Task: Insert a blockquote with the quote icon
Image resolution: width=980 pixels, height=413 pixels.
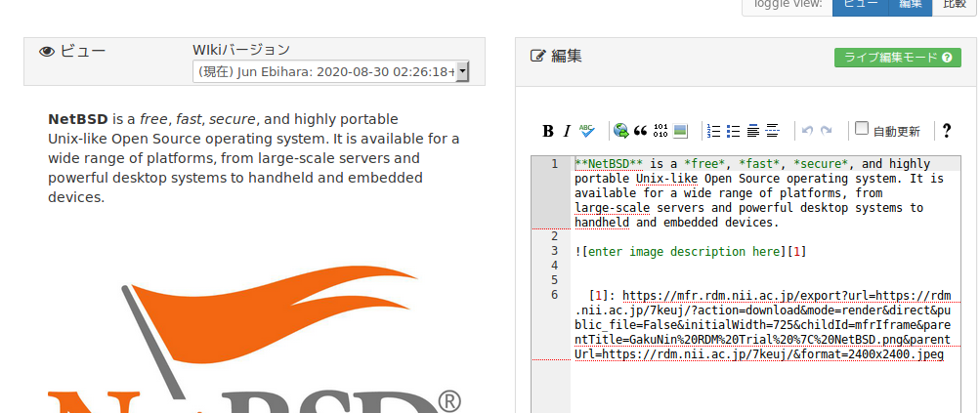Action: click(640, 131)
